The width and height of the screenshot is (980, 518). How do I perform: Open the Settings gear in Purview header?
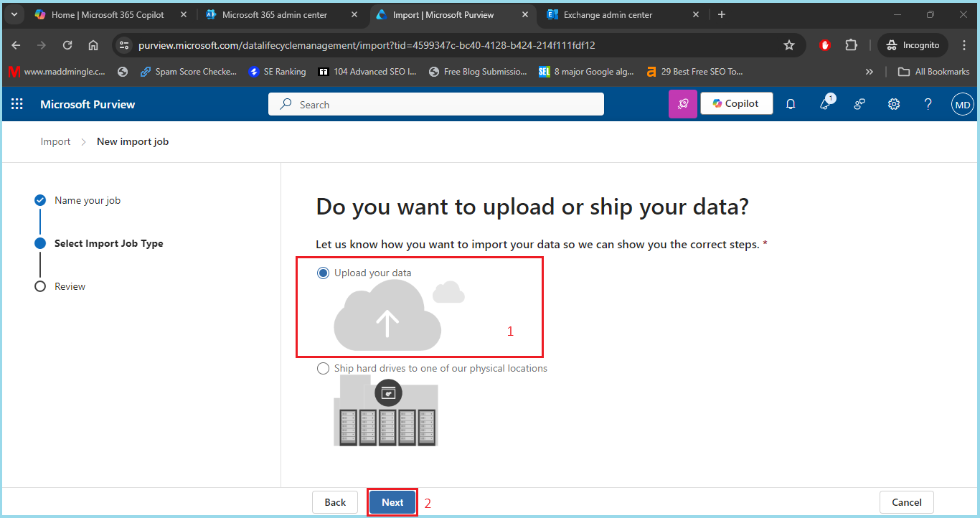tap(894, 104)
